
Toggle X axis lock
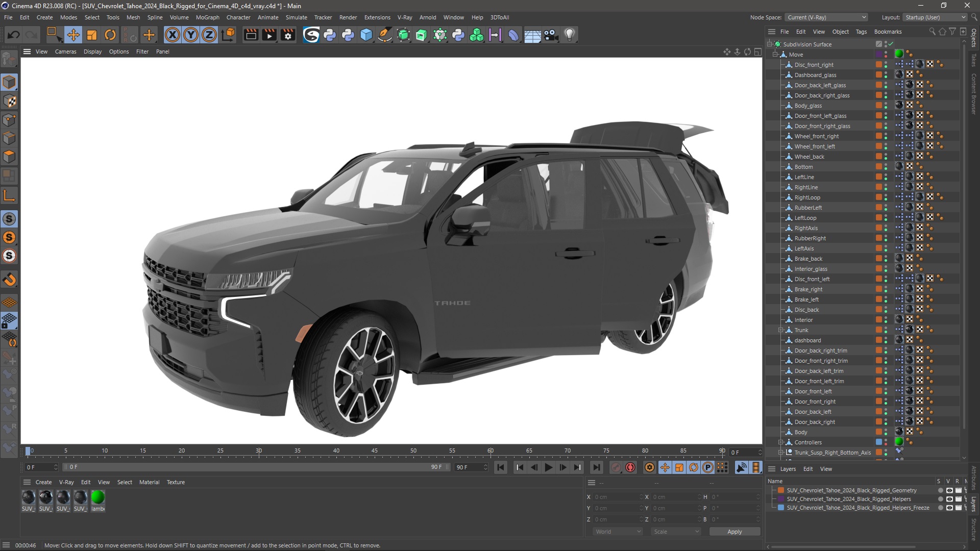173,35
